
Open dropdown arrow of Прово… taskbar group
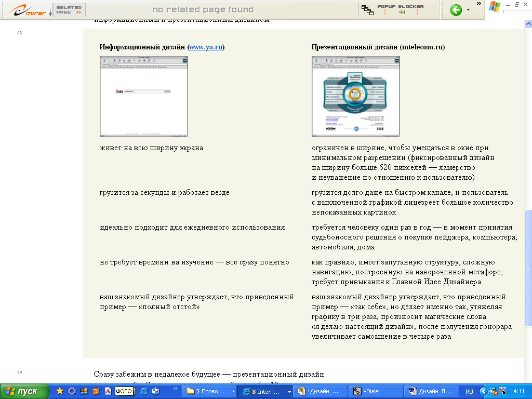[233, 392]
